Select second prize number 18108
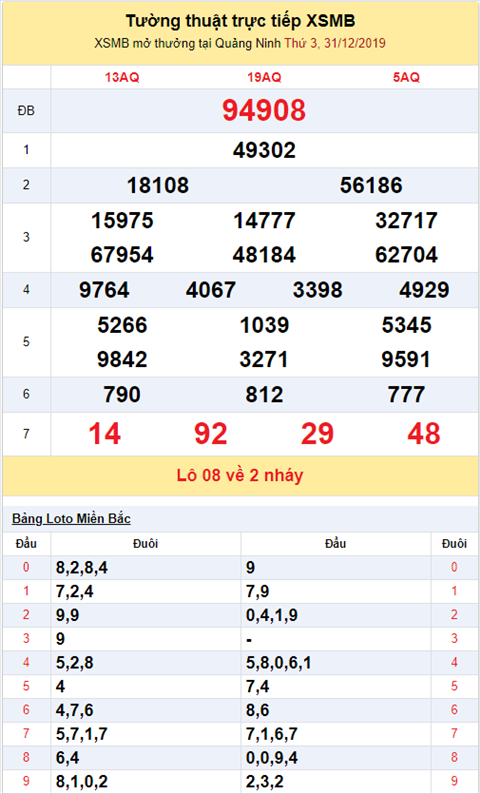This screenshot has width=480, height=794. [157, 185]
